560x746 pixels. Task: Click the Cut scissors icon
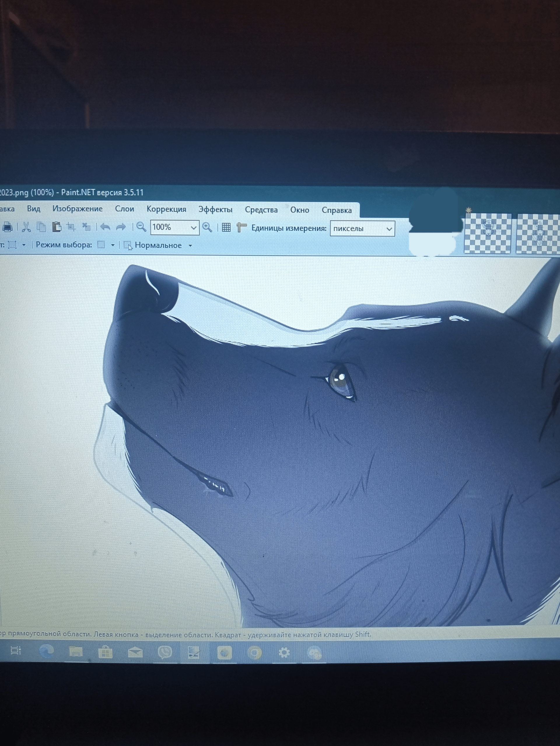coord(26,227)
